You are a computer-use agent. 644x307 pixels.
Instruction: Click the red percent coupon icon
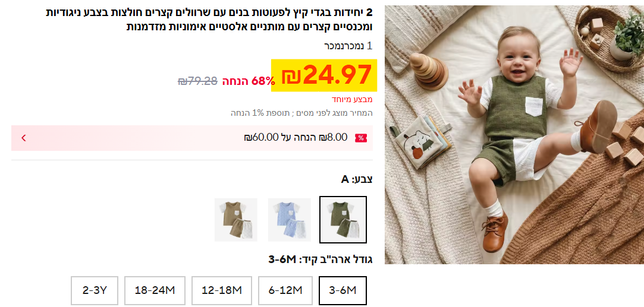pyautogui.click(x=361, y=138)
